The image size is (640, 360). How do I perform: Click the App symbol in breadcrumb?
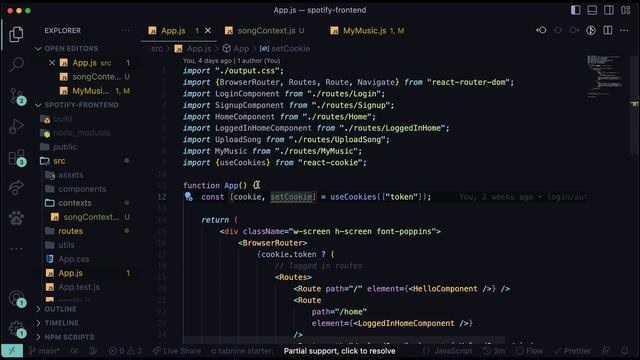236,49
